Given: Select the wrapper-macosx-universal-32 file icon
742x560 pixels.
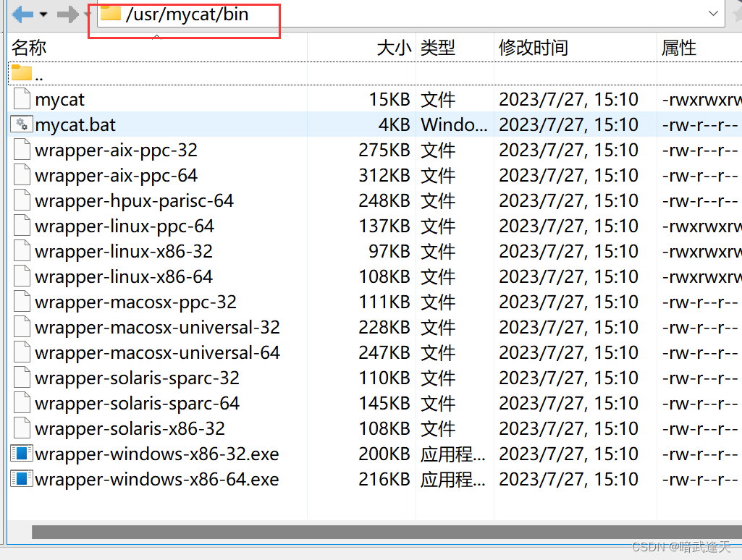Looking at the screenshot, I should [x=22, y=326].
